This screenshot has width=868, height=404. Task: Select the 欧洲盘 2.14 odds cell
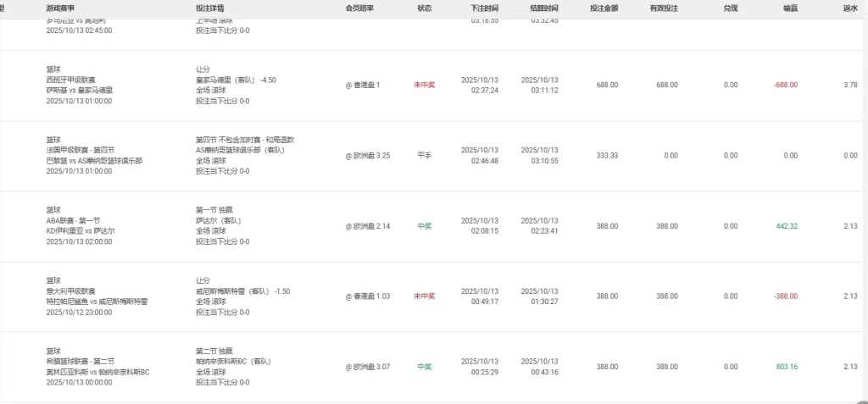pyautogui.click(x=368, y=226)
